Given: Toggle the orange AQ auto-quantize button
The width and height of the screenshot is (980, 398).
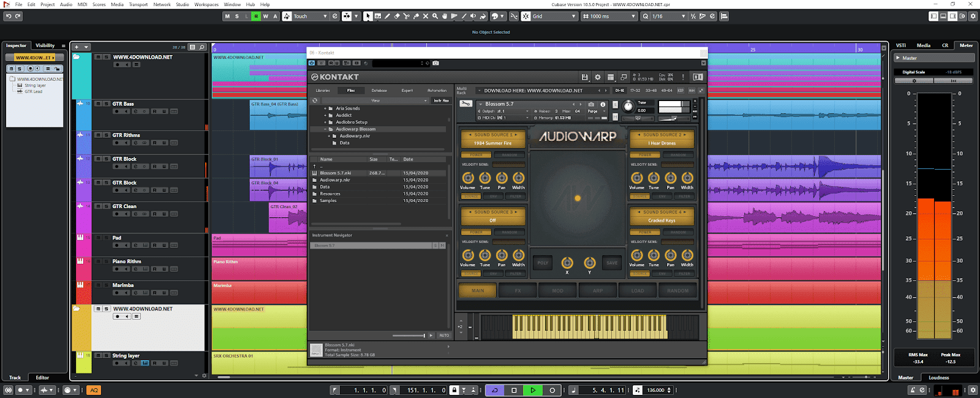Looking at the screenshot, I should pyautogui.click(x=94, y=390).
